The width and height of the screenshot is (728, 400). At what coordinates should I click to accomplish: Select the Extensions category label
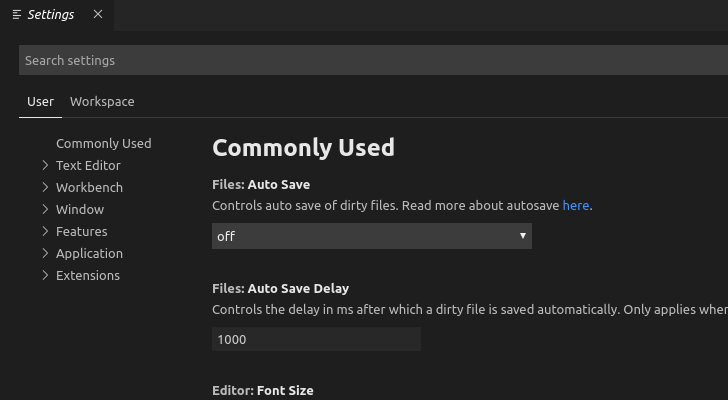[x=88, y=275]
